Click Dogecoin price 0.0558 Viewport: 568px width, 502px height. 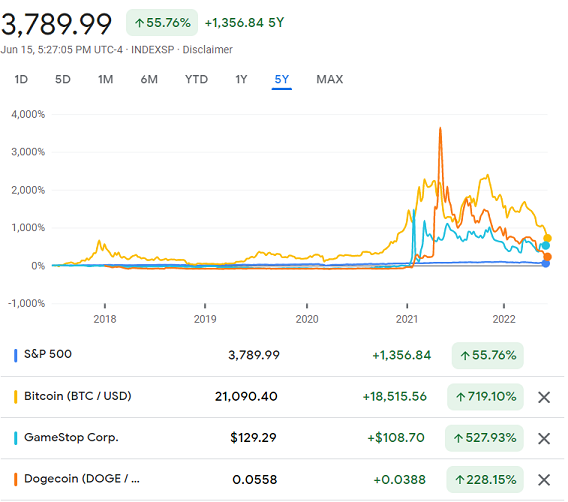[255, 480]
